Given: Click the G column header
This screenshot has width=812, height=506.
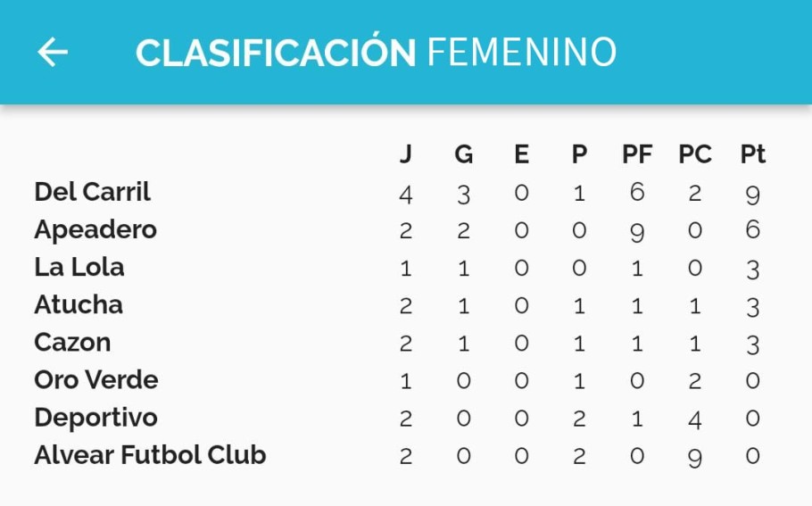Looking at the screenshot, I should pos(463,154).
